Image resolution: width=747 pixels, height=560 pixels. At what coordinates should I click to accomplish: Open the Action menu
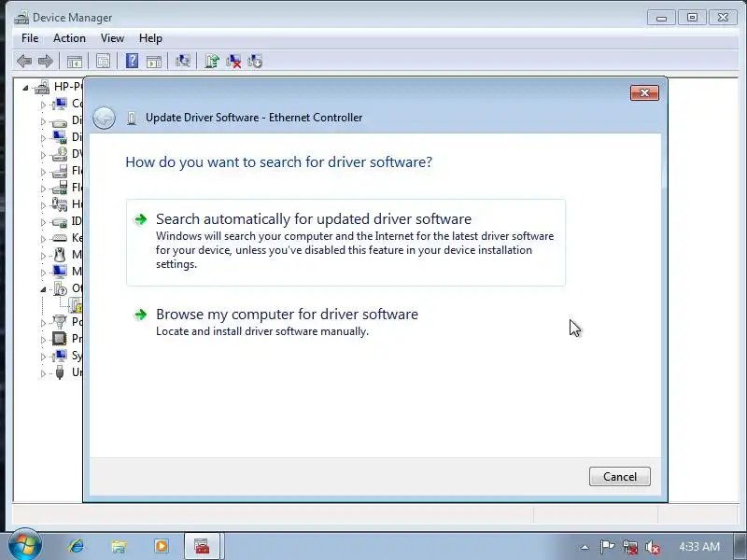click(x=69, y=38)
